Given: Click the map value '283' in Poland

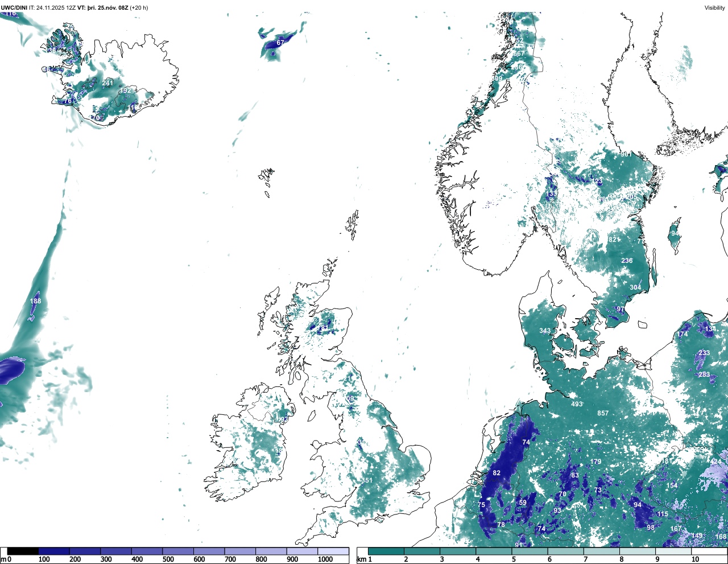Looking at the screenshot, I should 704,374.
